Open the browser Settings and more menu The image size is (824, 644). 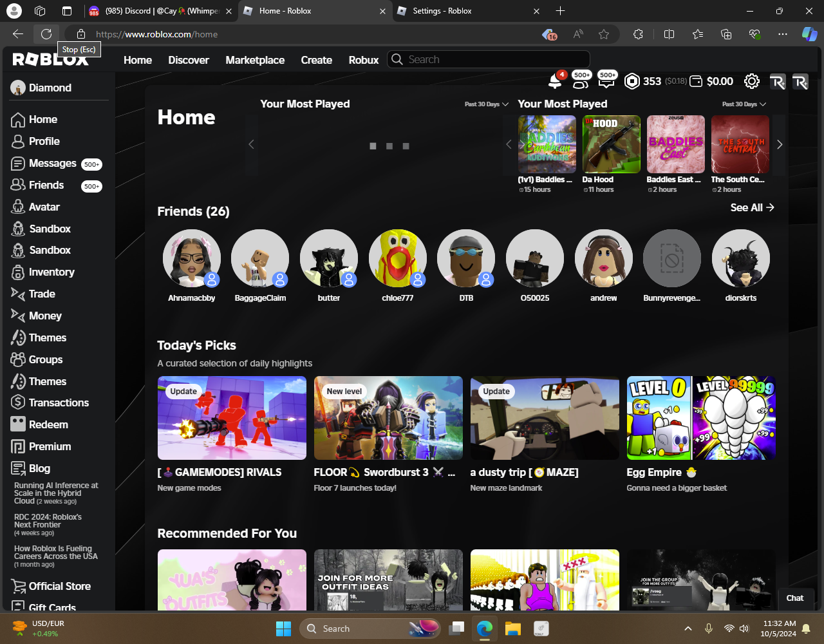(782, 34)
